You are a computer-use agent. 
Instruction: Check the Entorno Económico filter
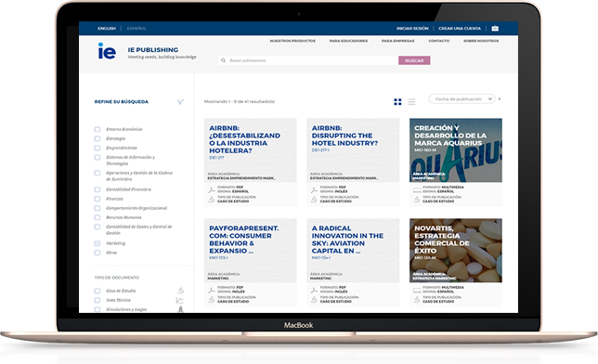97,129
